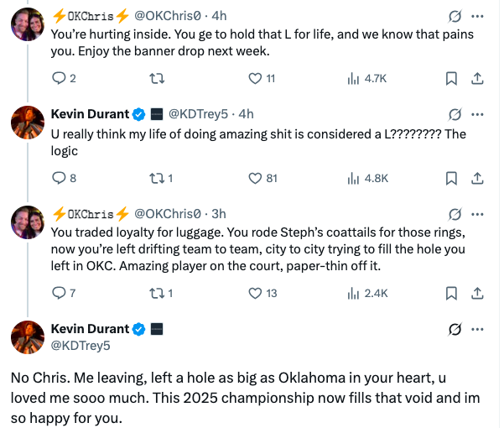Reply to Kevin Durant's tweet with 8 replies
Viewport: 504px width, 428px height.
tap(59, 178)
